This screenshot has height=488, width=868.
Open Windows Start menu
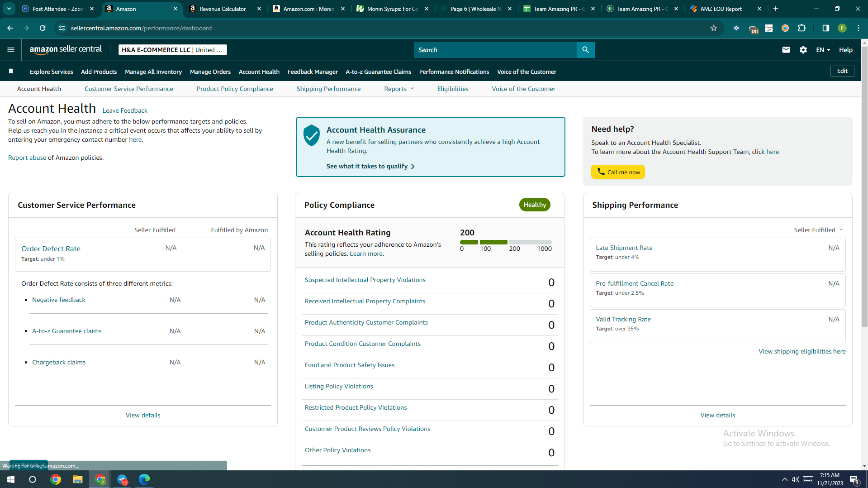coord(11,479)
